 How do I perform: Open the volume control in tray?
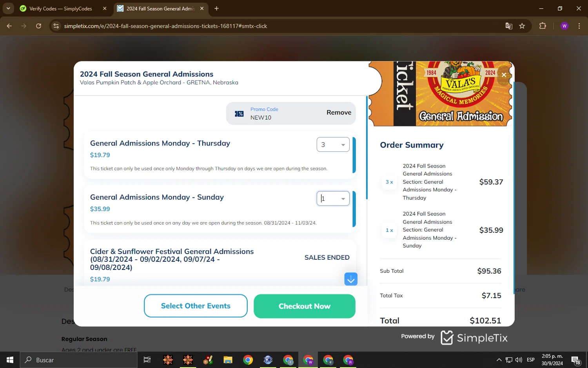point(519,360)
